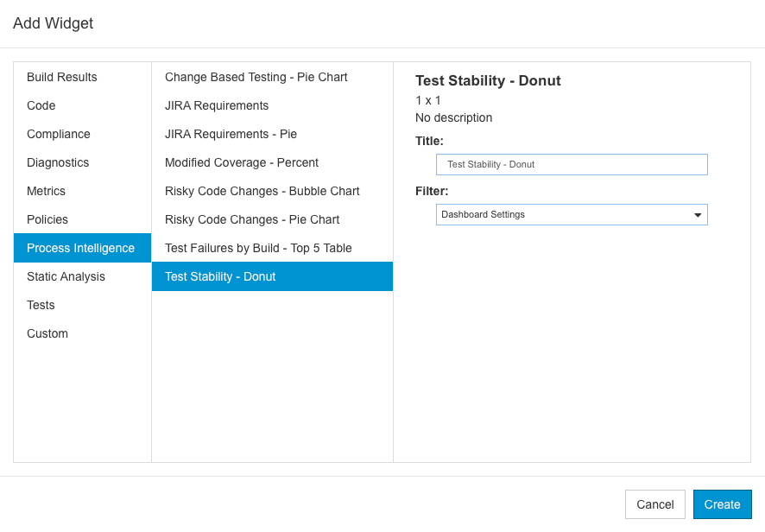Pick Risky Code Changes - Bubble Chart
This screenshot has height=532, width=765.
(x=272, y=191)
